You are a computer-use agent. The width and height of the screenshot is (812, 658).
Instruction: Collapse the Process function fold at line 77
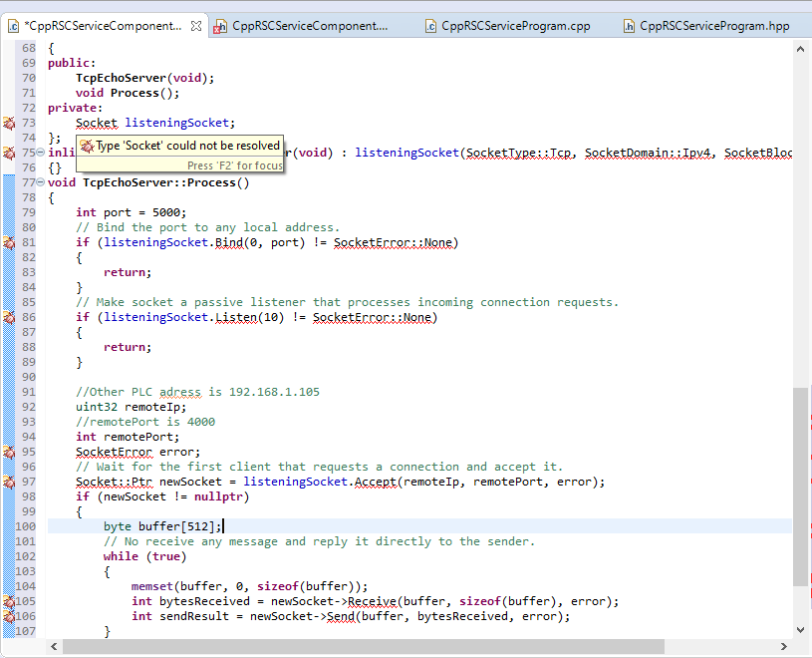[x=40, y=182]
